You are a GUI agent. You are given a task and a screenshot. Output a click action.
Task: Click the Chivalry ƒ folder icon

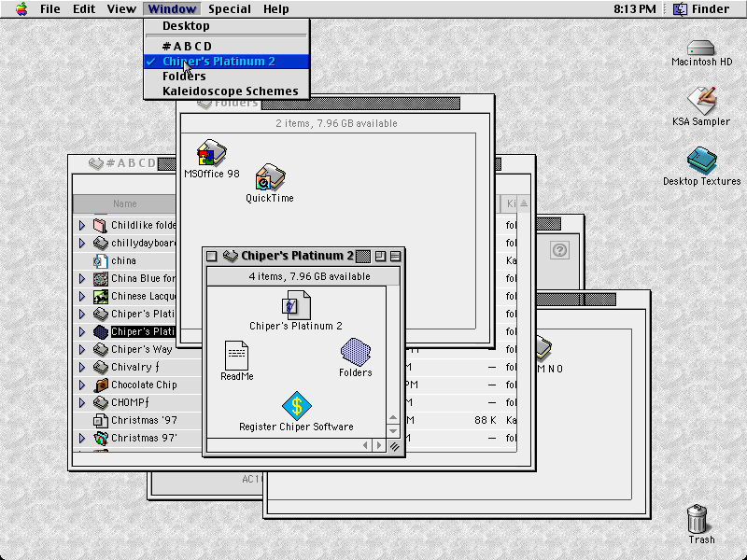100,367
